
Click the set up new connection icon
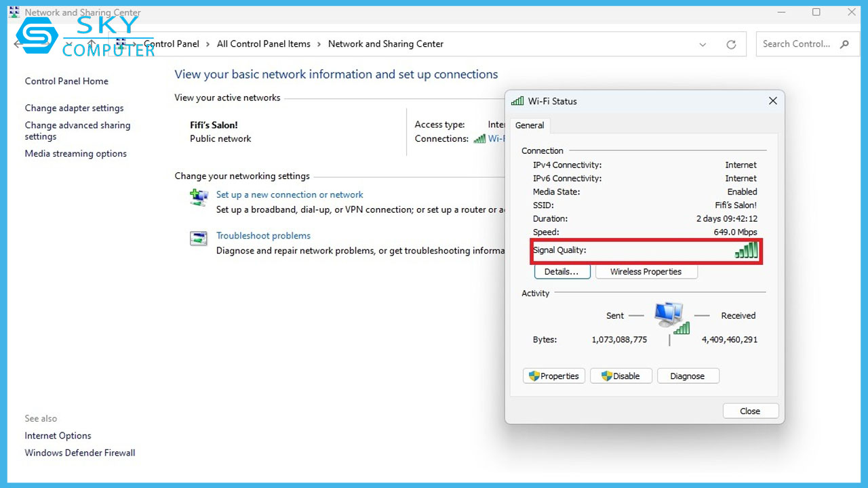tap(198, 198)
